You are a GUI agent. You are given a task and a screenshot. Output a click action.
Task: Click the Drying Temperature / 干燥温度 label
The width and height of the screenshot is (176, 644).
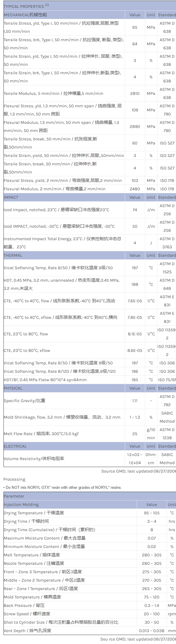(34, 513)
